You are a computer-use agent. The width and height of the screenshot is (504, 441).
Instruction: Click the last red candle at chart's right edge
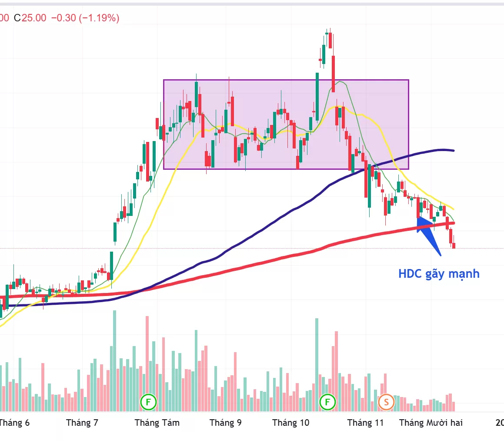454,246
